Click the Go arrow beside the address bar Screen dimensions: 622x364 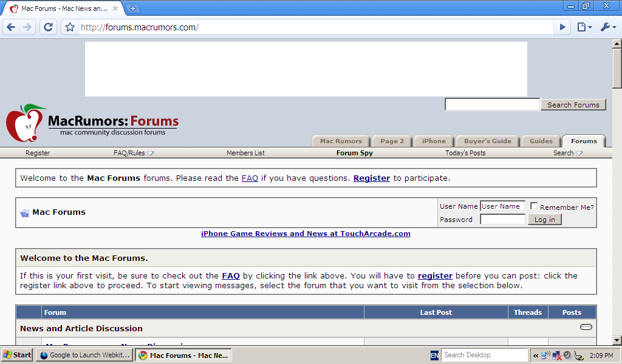pyautogui.click(x=562, y=27)
